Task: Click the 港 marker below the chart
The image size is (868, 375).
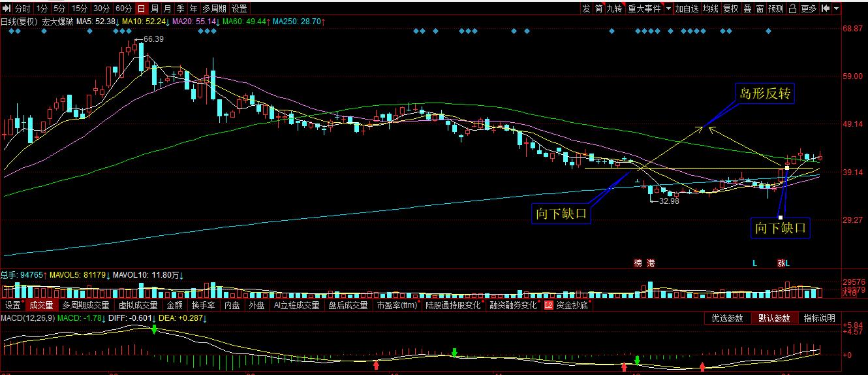Action: (651, 263)
